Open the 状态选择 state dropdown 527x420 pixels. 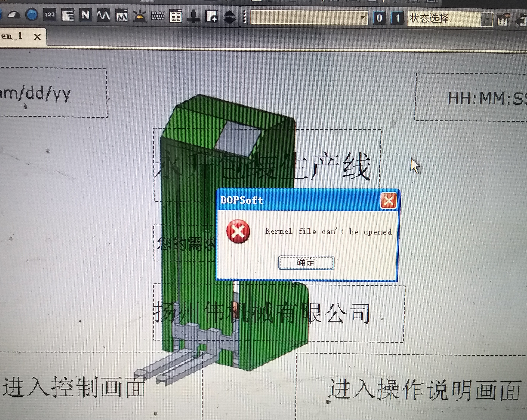487,19
